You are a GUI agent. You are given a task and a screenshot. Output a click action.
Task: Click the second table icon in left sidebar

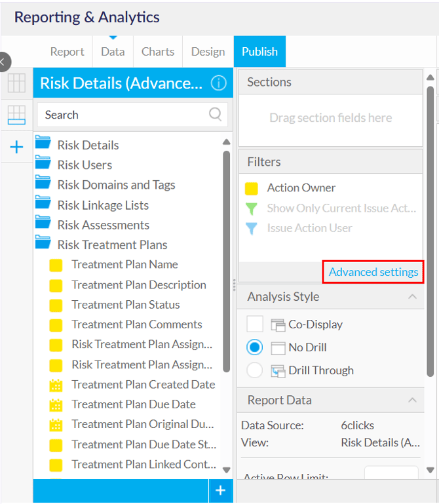(x=16, y=115)
